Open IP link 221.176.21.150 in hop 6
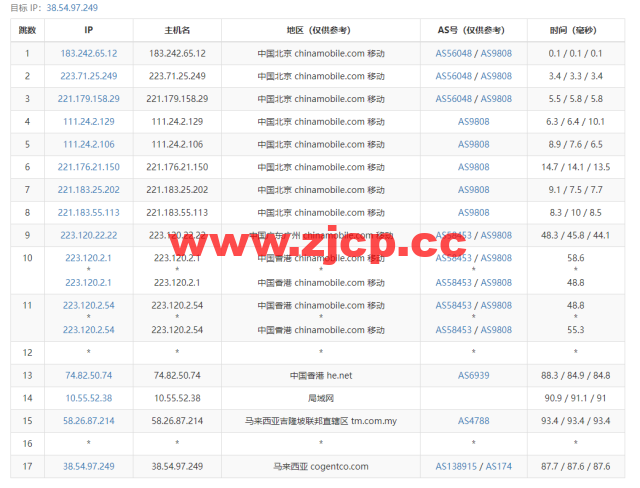The height and width of the screenshot is (488, 640). (89, 167)
